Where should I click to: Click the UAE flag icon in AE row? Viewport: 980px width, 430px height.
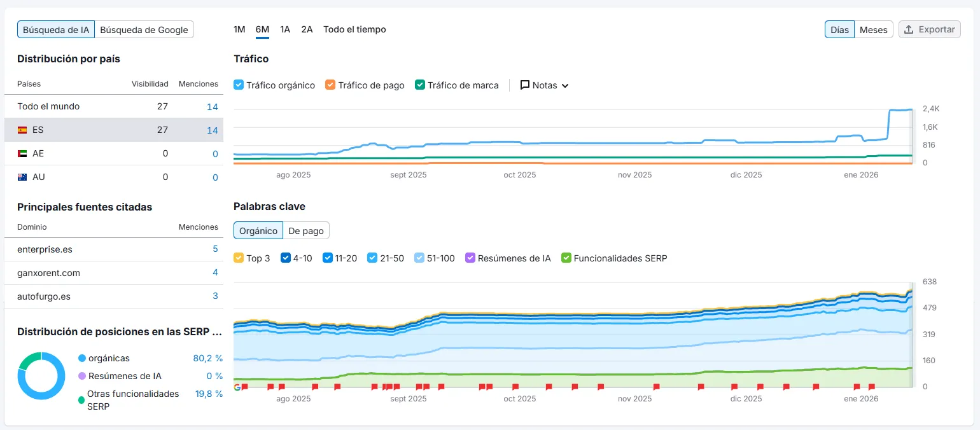click(22, 153)
